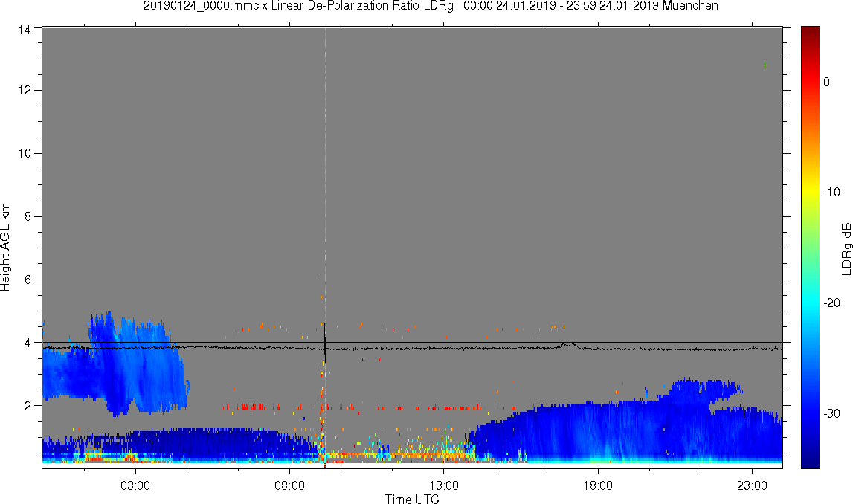The width and height of the screenshot is (853, 504).
Task: Click the 18:00 time tick label
Action: (x=598, y=485)
